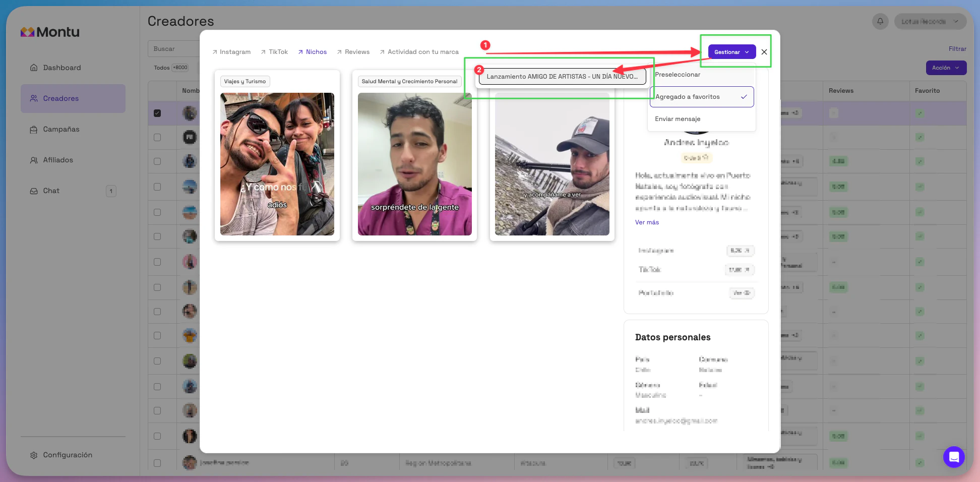Toggle the favorite icon in the first row
The height and width of the screenshot is (482, 980).
[x=920, y=113]
